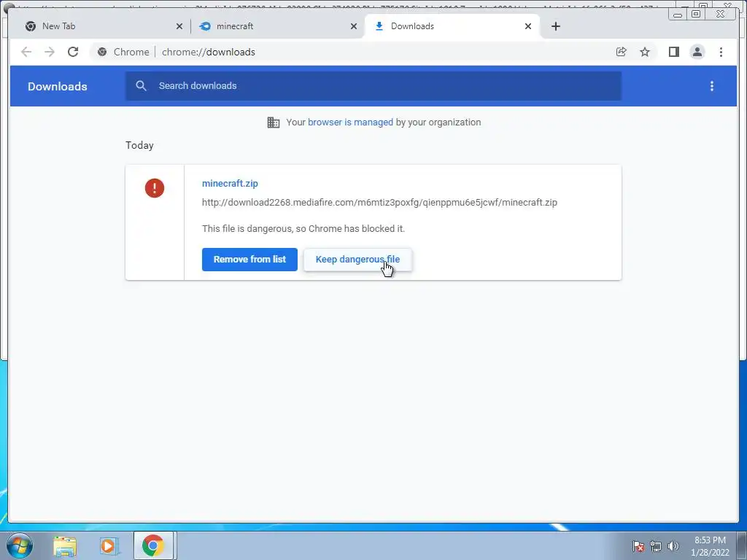747x560 pixels.
Task: Click the browser forward arrow
Action: coord(50,52)
